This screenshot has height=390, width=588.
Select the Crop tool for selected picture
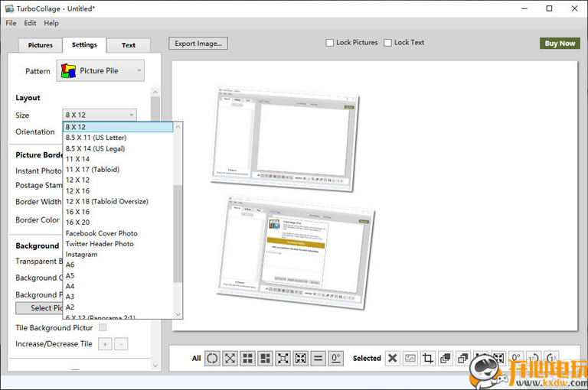pos(428,358)
